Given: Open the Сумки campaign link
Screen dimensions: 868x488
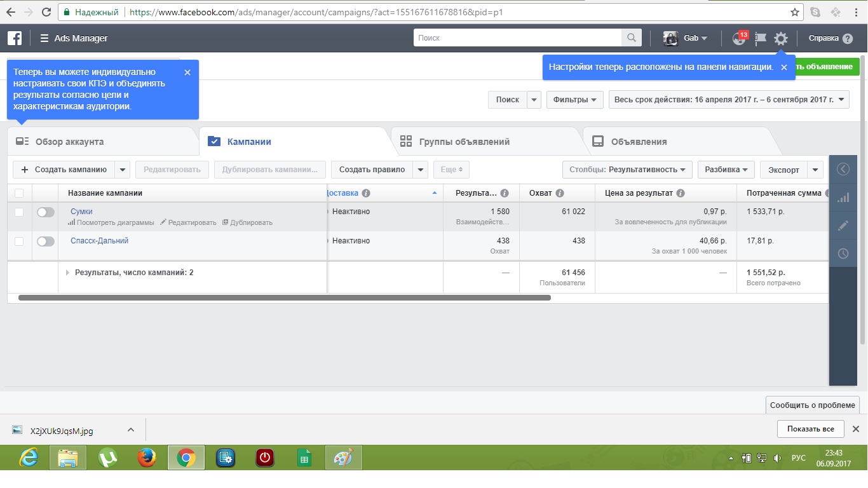Looking at the screenshot, I should click(81, 212).
